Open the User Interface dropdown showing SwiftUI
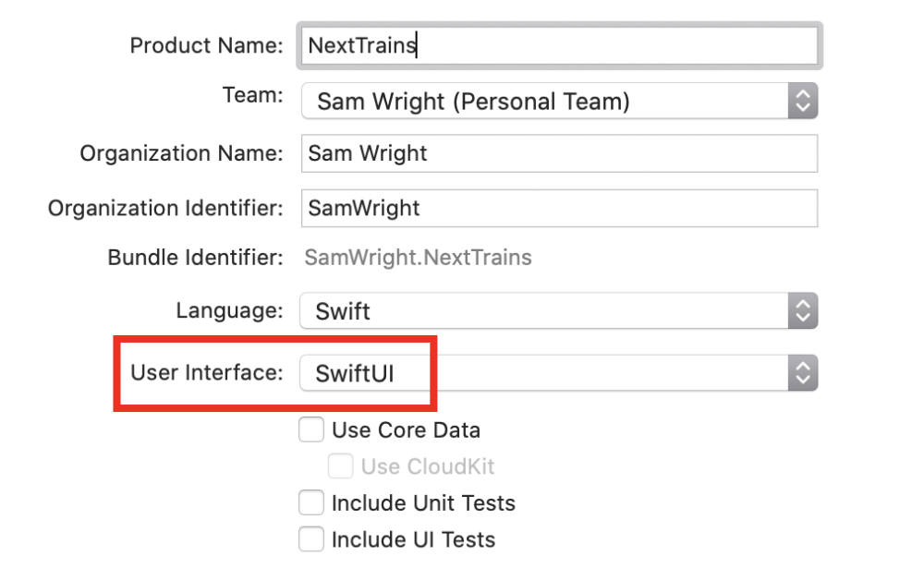Image resolution: width=924 pixels, height=580 pixels. click(559, 373)
